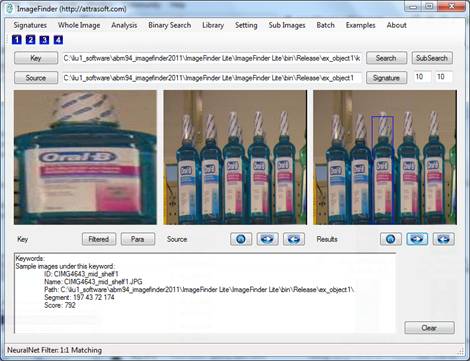Screen dimensions: 470x361
Task: Click the Signature button
Action: 386,78
